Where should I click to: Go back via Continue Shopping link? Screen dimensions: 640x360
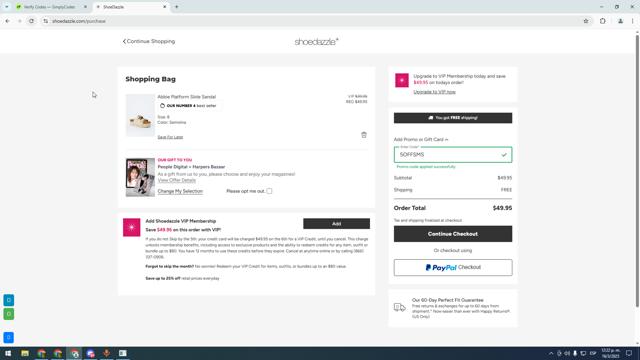click(x=149, y=41)
